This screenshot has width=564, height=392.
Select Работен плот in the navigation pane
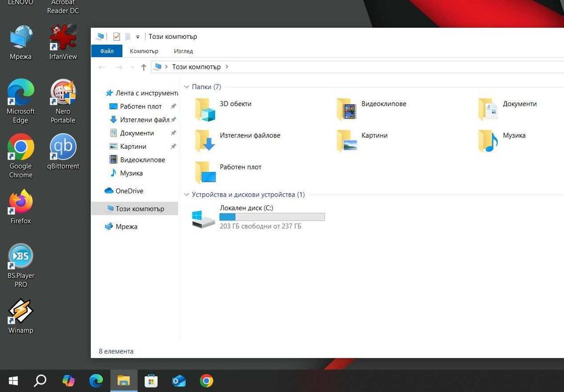142,107
